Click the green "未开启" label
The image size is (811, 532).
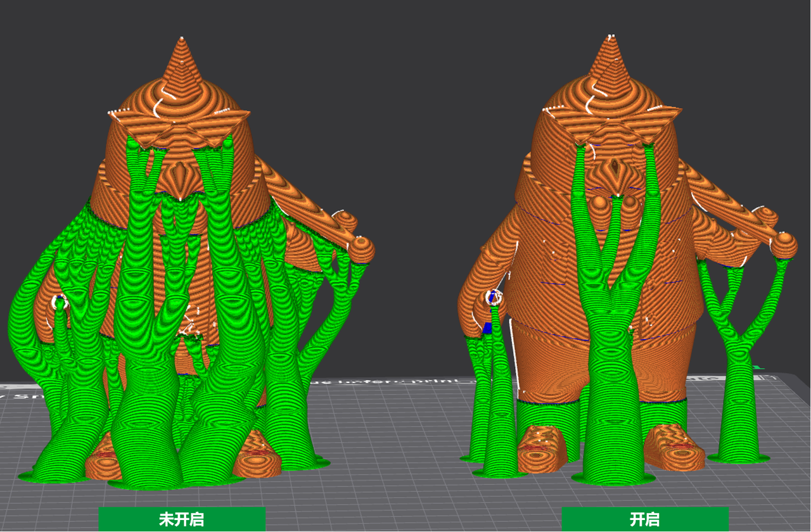point(182,519)
